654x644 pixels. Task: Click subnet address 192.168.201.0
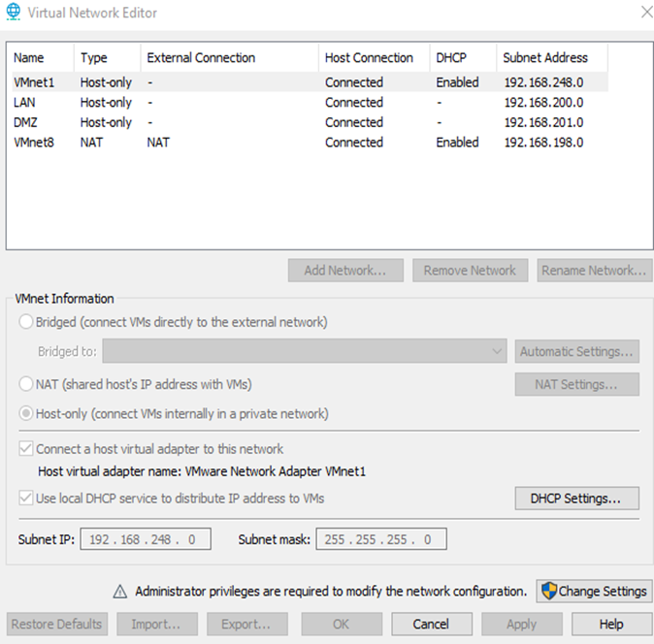pyautogui.click(x=544, y=122)
